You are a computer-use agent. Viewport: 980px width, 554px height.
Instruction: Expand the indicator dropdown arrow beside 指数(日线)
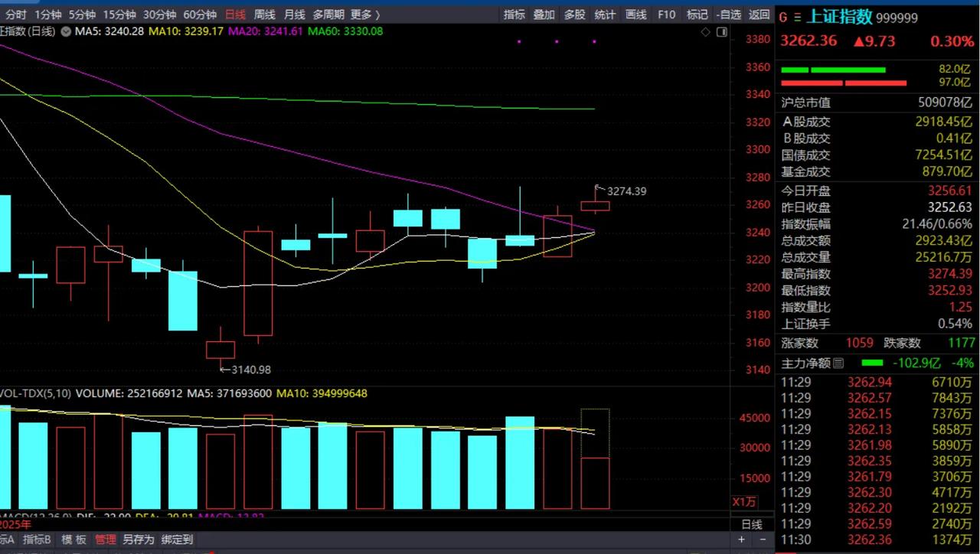click(65, 31)
